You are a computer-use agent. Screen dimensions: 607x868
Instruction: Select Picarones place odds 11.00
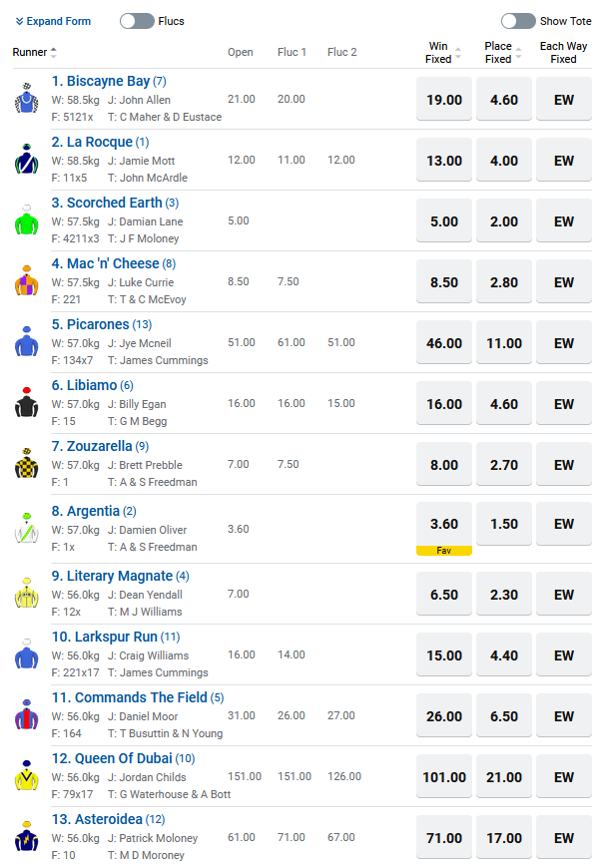504,343
